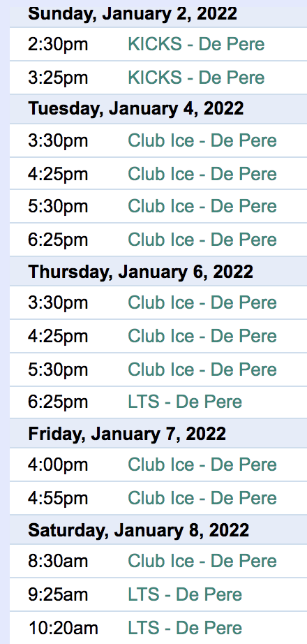
Task: Open Thursday 3:30pm Club Ice event
Action: coord(202,302)
